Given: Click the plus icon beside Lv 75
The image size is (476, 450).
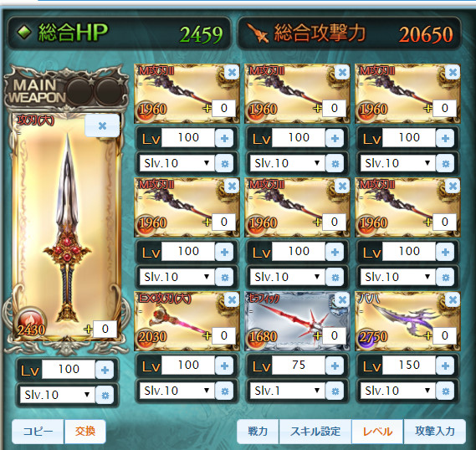Looking at the screenshot, I should point(335,366).
